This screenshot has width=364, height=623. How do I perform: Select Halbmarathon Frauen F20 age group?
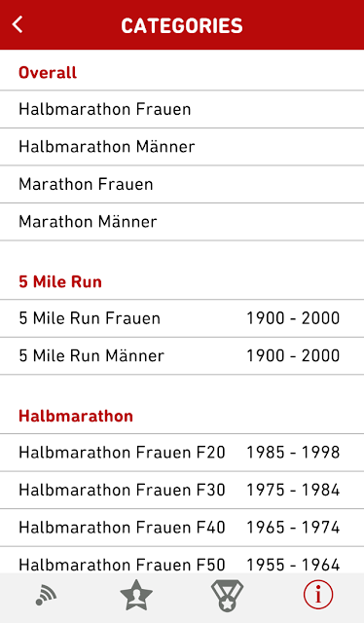click(182, 453)
